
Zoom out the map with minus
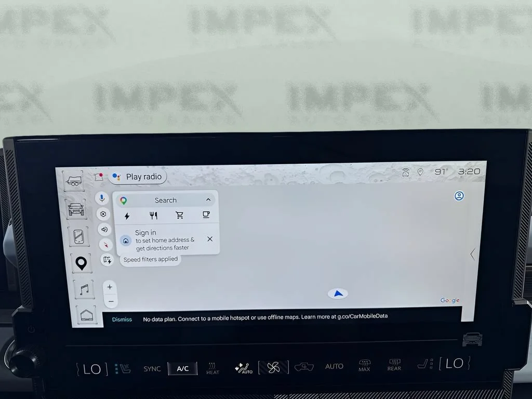111,301
